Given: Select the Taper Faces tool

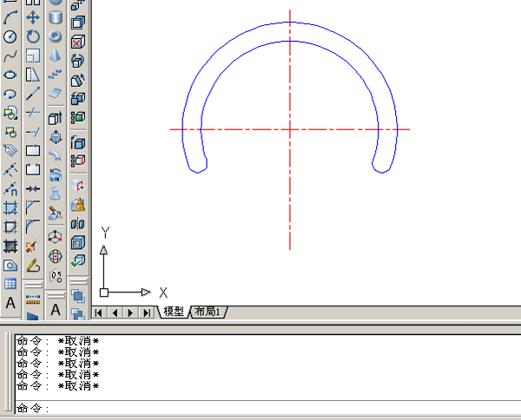Looking at the screenshot, I should [x=78, y=80].
